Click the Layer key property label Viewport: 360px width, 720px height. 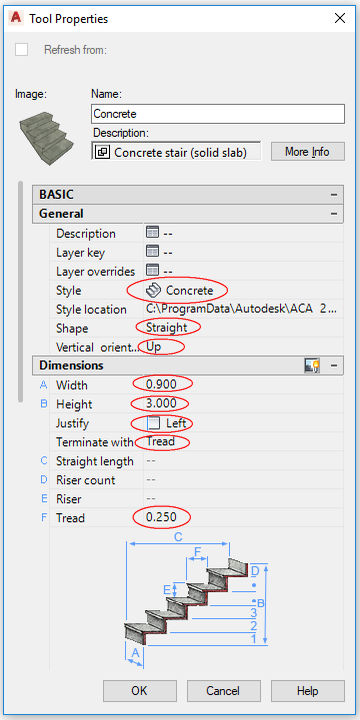click(x=80, y=253)
